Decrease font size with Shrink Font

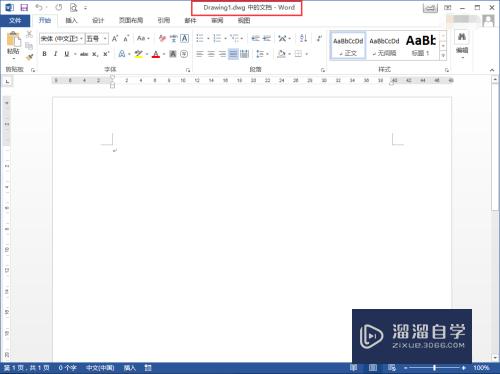pos(126,39)
